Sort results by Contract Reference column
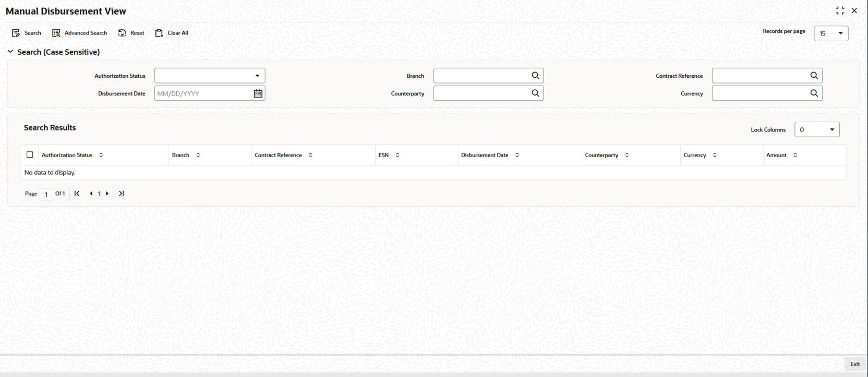Screen dimensions: 868x377 click(310, 155)
